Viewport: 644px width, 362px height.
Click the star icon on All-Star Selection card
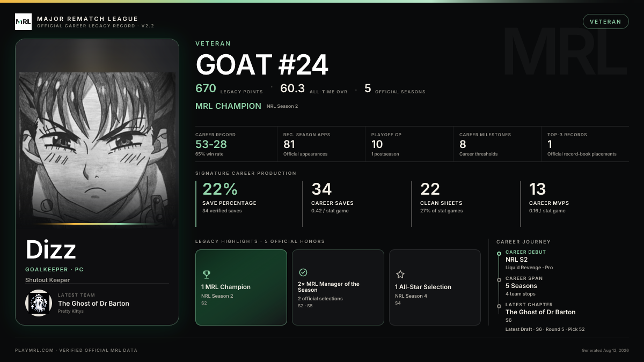[400, 274]
